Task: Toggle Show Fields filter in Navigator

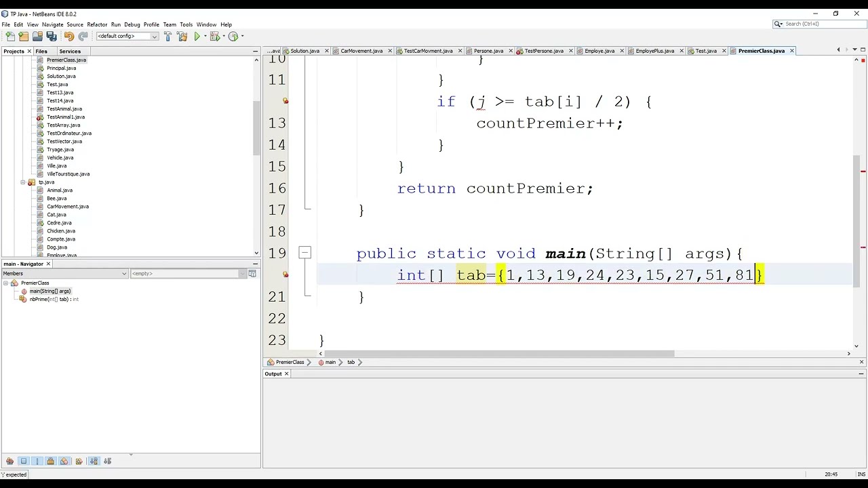Action: point(24,461)
